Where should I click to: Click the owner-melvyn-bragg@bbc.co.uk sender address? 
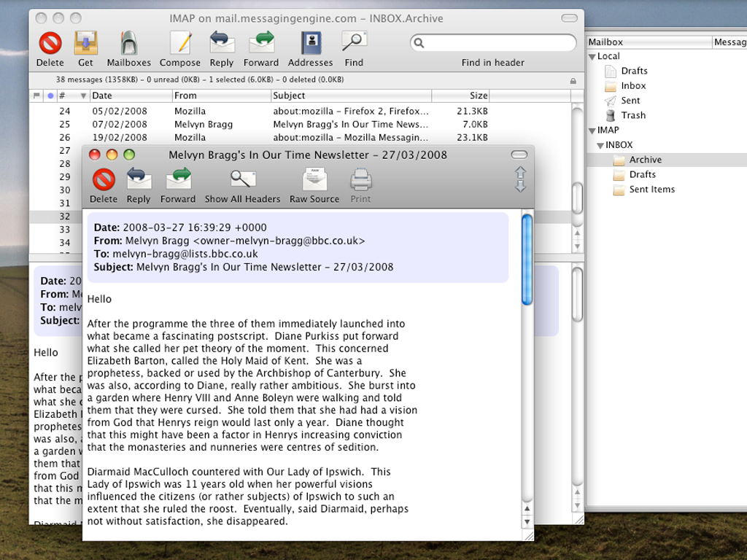tap(279, 241)
